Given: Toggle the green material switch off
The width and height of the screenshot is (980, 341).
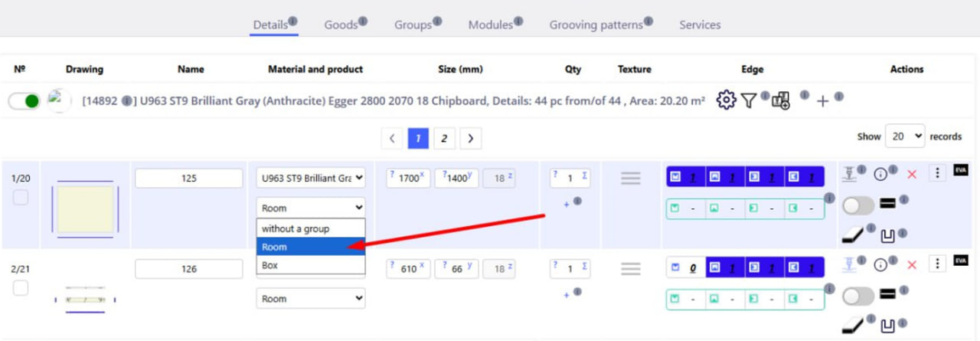Looking at the screenshot, I should coord(24,101).
